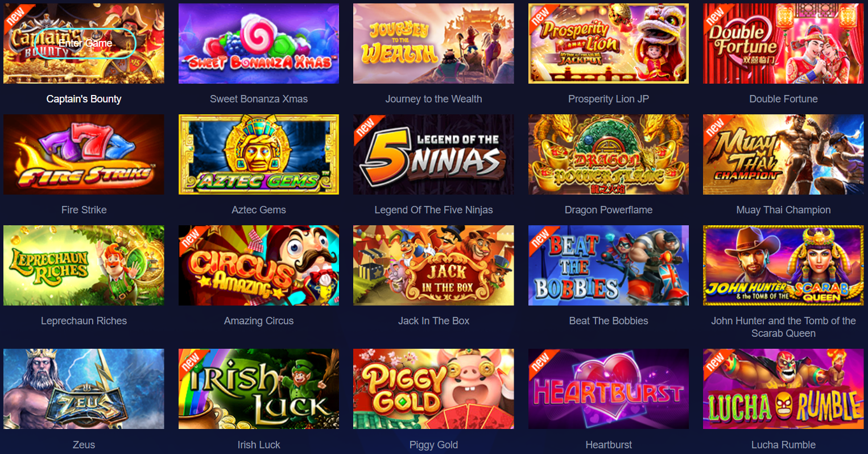Open the Sweet Bonanza Xmas game thumbnail
The width and height of the screenshot is (868, 454).
(x=259, y=43)
